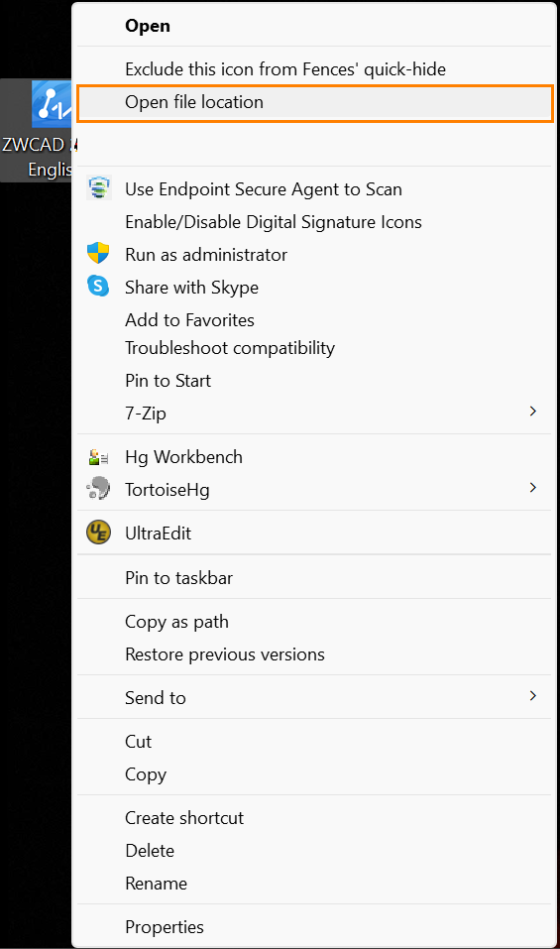Screen dimensions: 560x949
Task: Click the Hg Workbench icon
Action: pyautogui.click(x=98, y=457)
